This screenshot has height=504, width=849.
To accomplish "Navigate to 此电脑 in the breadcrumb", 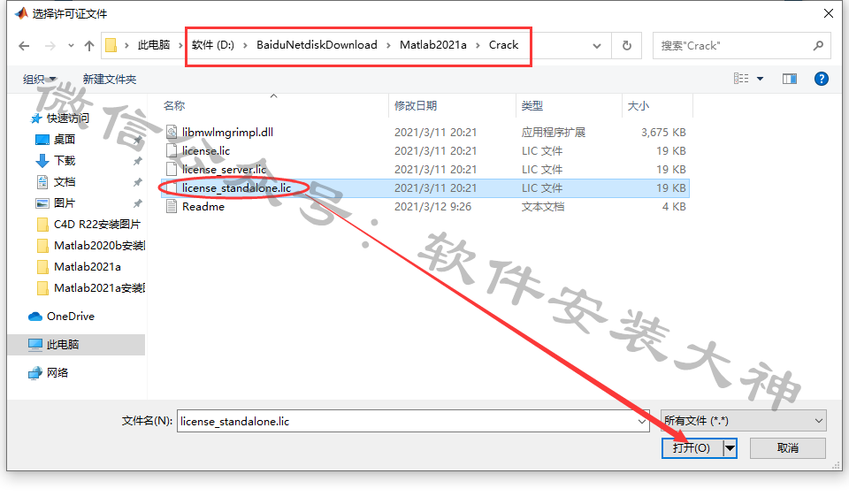I will click(x=154, y=45).
